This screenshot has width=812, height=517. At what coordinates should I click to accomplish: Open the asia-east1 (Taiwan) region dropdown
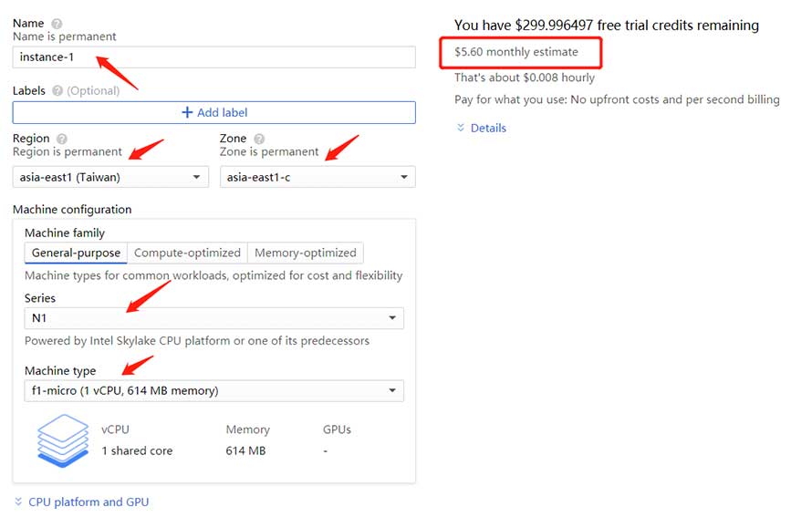(110, 177)
